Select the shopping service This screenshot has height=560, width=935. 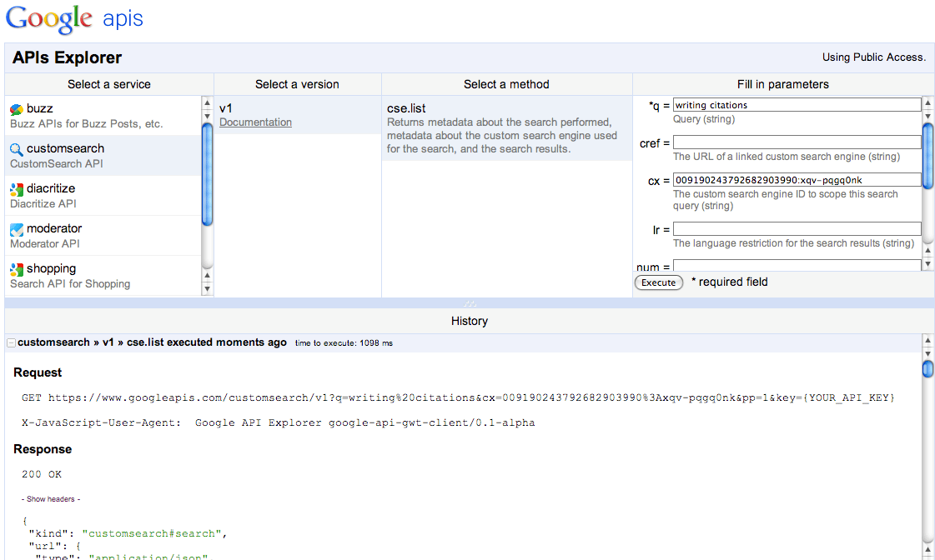pyautogui.click(x=103, y=275)
